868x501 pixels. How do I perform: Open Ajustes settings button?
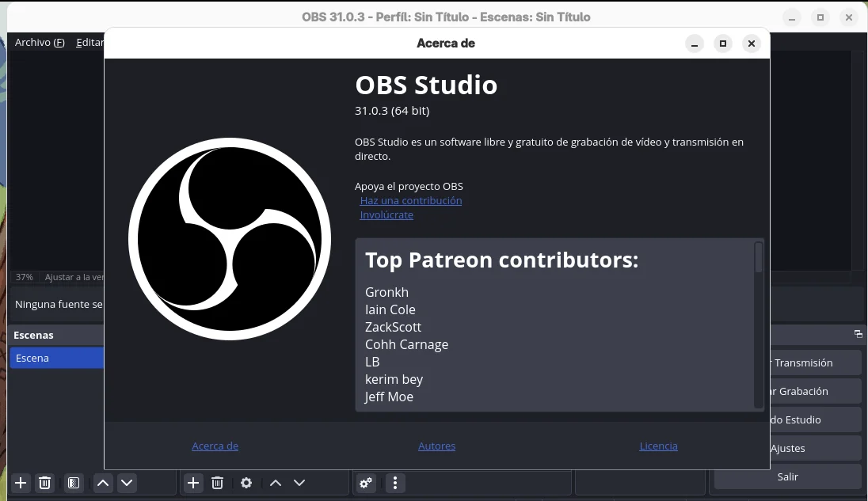(815, 449)
